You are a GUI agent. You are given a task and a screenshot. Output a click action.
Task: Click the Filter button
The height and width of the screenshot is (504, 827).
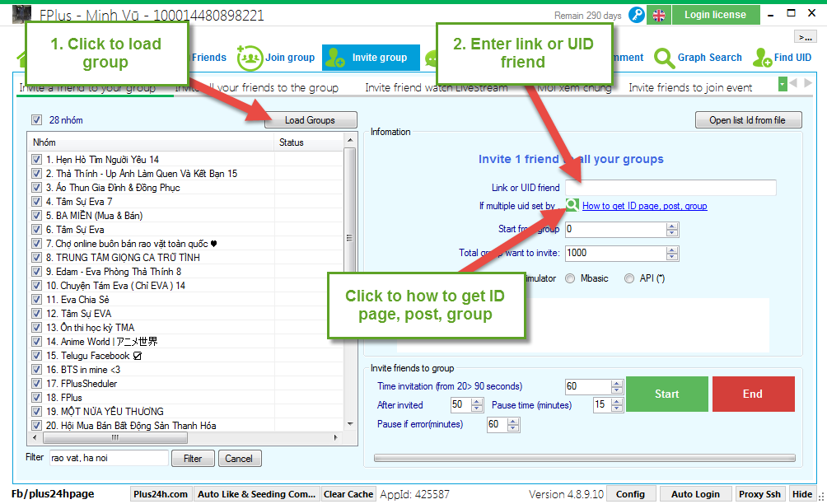click(x=193, y=459)
